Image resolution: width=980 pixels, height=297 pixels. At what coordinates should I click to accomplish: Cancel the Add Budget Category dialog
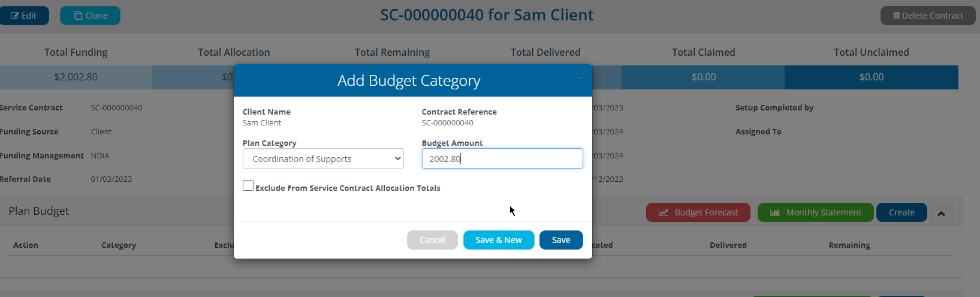[432, 240]
